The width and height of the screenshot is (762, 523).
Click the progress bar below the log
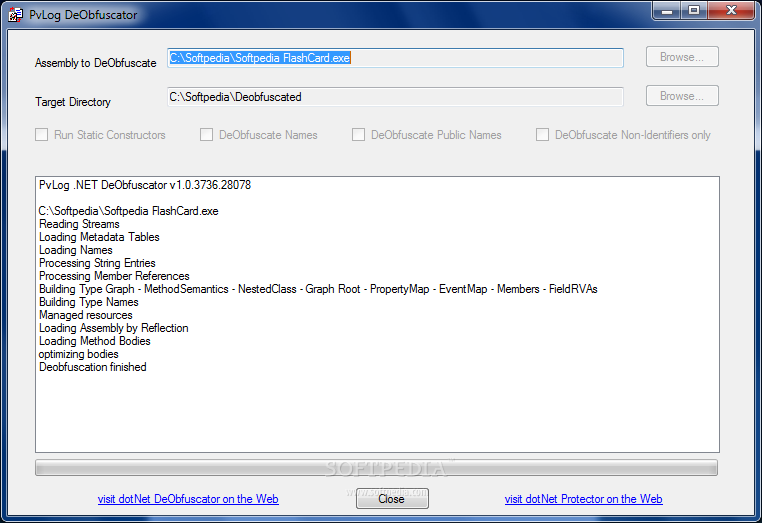point(377,468)
